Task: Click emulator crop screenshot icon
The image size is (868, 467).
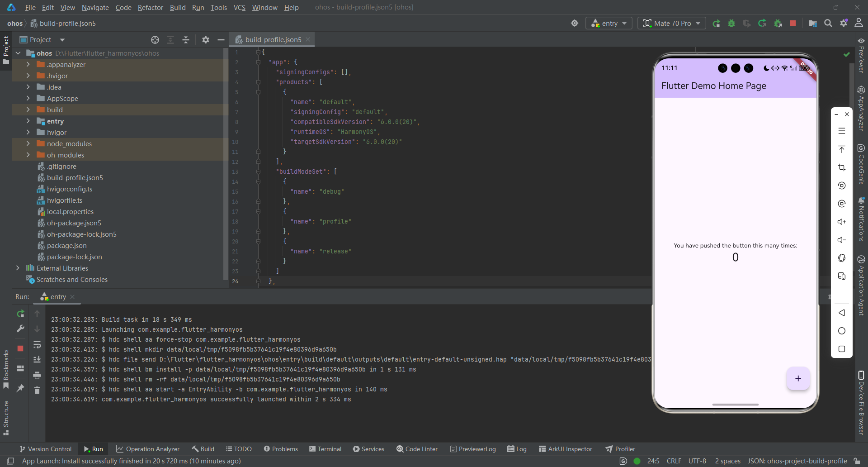Action: click(842, 167)
